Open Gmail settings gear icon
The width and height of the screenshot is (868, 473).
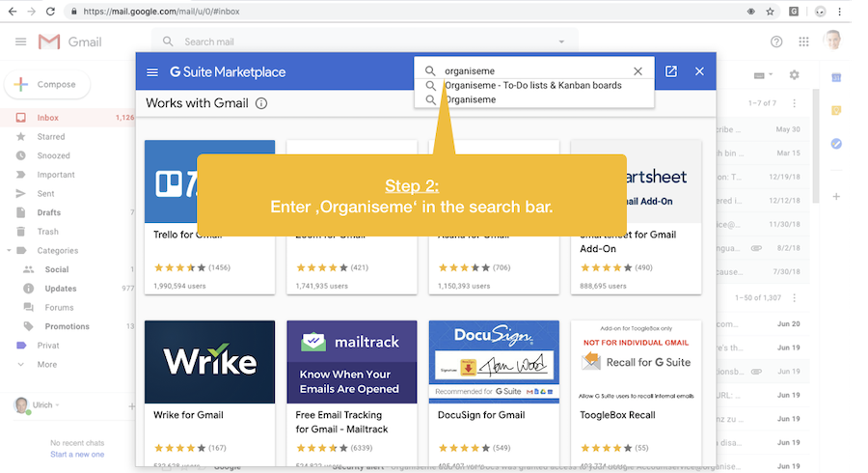[x=795, y=74]
